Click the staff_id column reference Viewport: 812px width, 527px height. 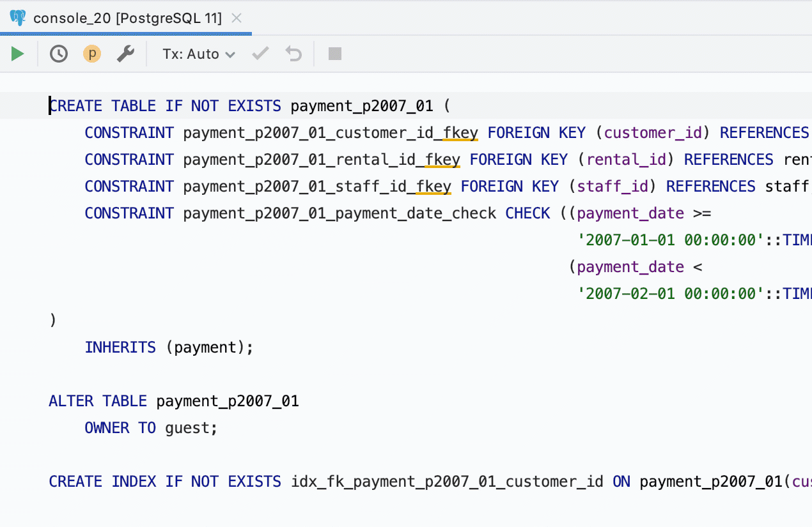coord(613,187)
